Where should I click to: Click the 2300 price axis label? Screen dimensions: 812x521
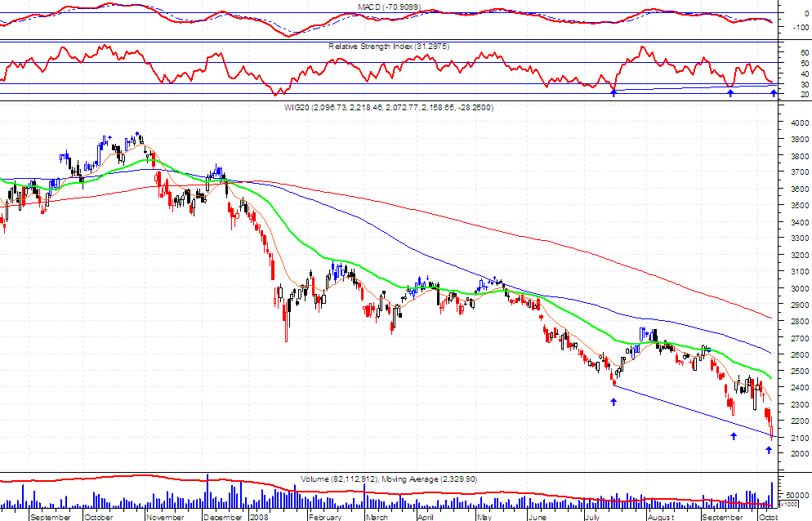(800, 404)
